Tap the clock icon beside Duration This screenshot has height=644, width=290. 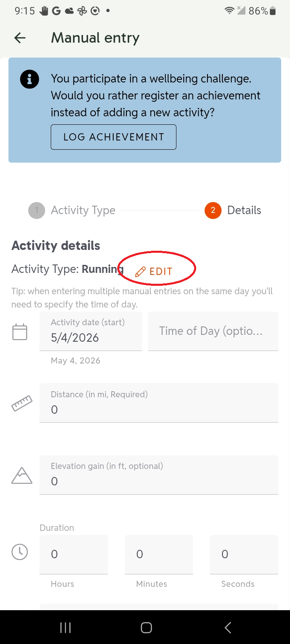coord(20,551)
